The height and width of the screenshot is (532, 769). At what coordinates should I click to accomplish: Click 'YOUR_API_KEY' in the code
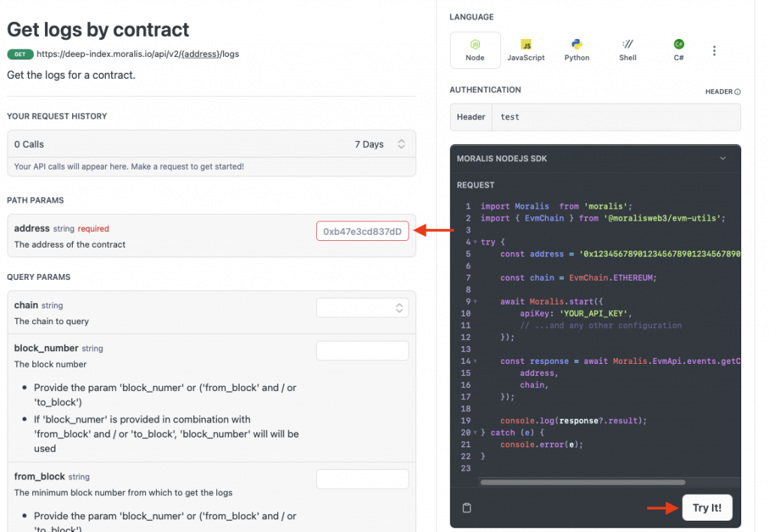point(593,314)
